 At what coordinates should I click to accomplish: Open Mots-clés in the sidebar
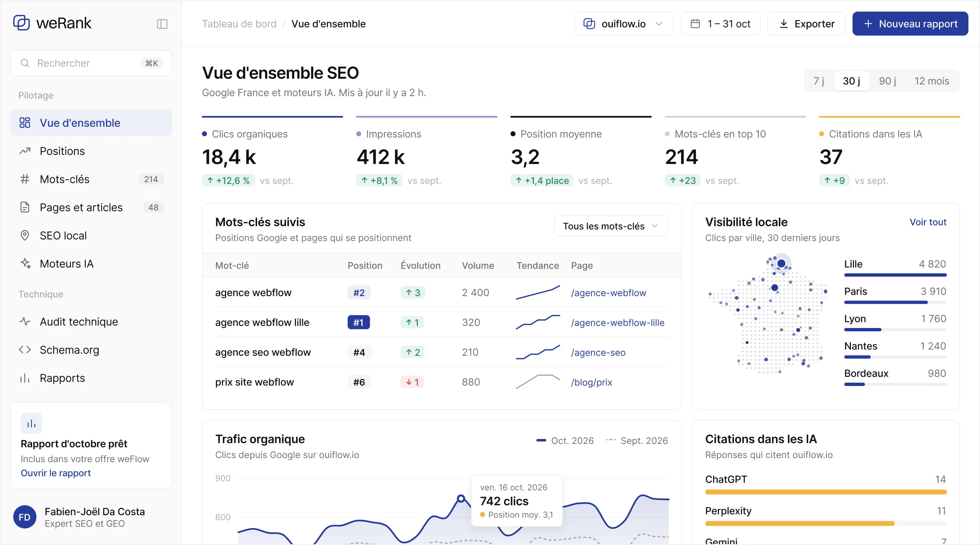pyautogui.click(x=91, y=179)
